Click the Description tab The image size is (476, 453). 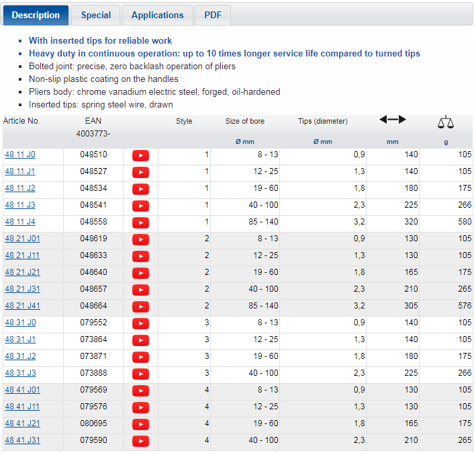(x=36, y=15)
